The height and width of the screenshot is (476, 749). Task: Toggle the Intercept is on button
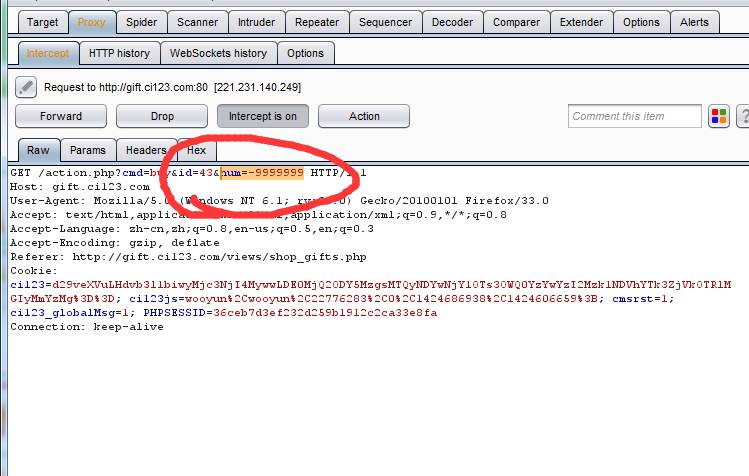[263, 116]
